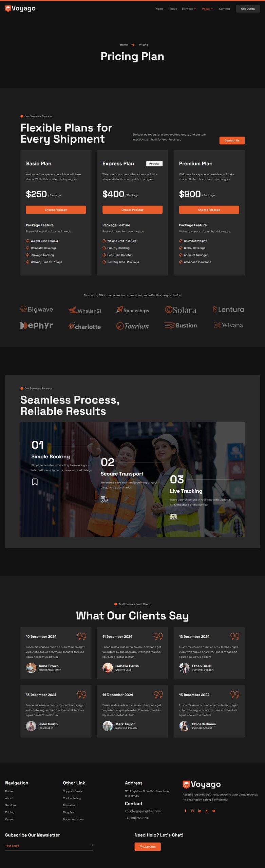The height and width of the screenshot is (868, 265).
Task: Click the Facebook icon in footer
Action: click(185, 811)
